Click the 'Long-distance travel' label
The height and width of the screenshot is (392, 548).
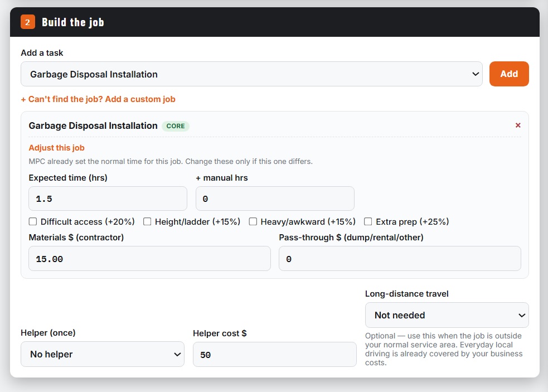[x=407, y=294]
